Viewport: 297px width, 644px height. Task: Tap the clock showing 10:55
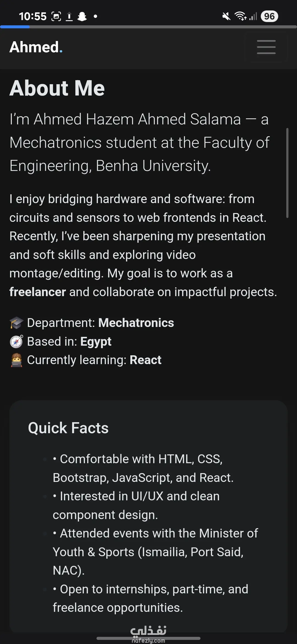(32, 17)
